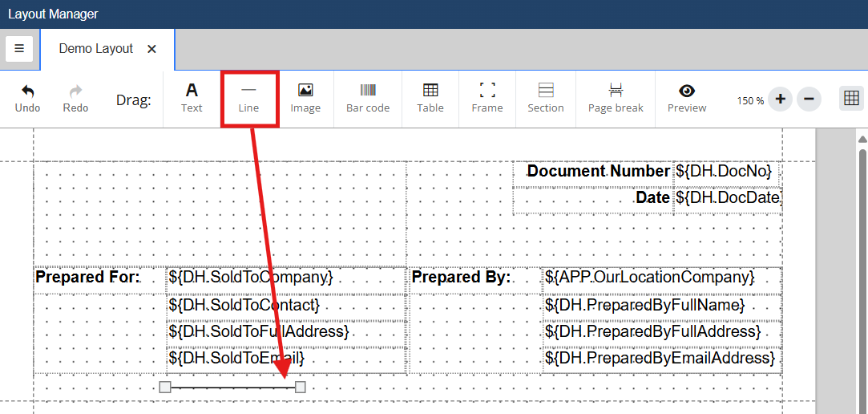Screen dimensions: 868x414
Task: Select the Table tool
Action: 430,98
